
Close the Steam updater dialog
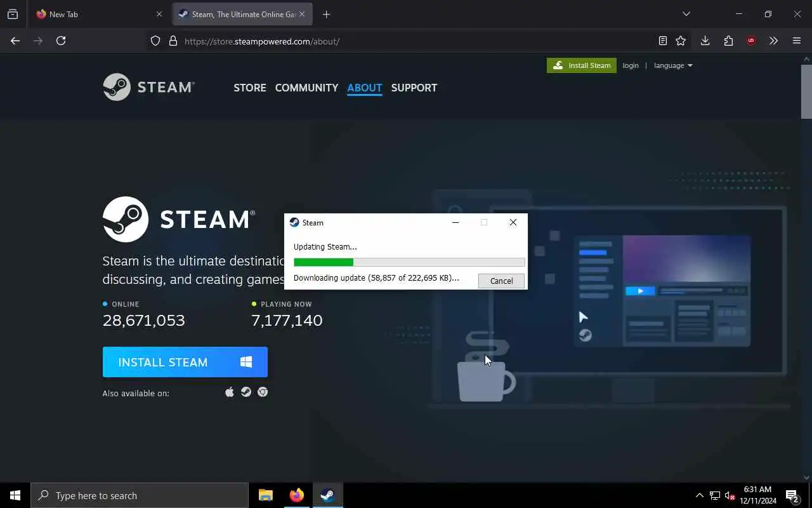click(x=513, y=222)
